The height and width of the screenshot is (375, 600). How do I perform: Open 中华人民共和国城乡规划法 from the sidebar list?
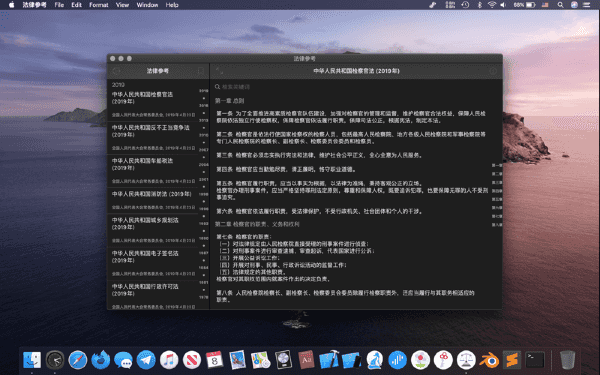(x=153, y=230)
